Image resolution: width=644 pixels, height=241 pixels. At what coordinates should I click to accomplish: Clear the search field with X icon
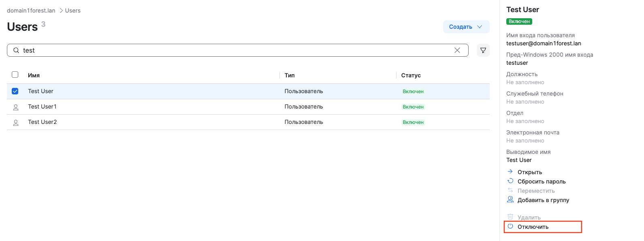click(457, 50)
